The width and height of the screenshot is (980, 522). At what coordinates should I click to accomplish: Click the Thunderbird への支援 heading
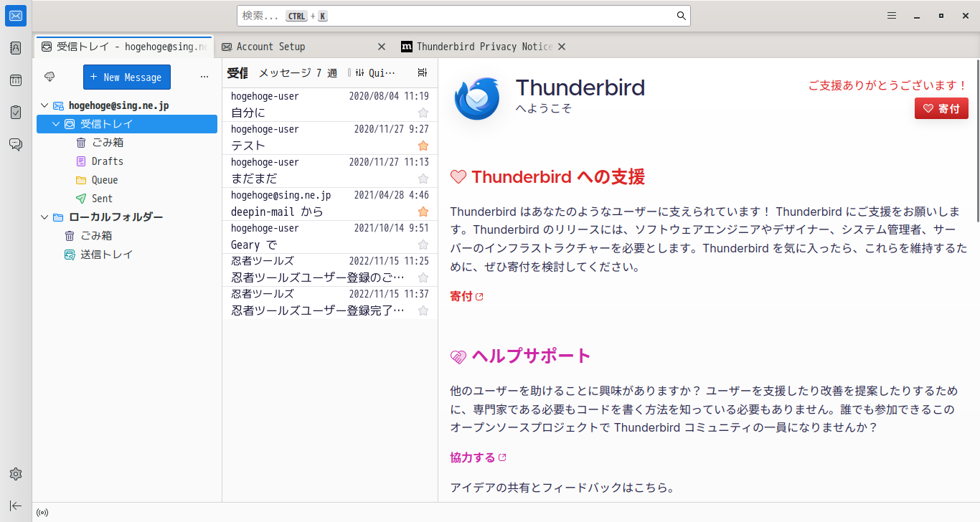pos(558,176)
